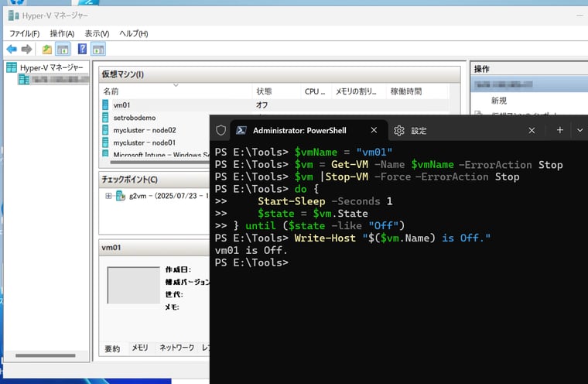Click the tree pane horizontal scrollbar
This screenshot has height=384, width=588.
[46, 355]
